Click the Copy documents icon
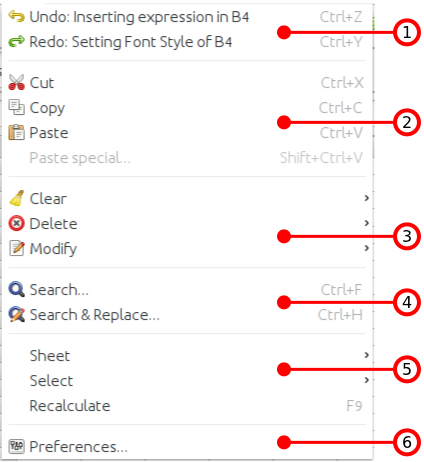Viewport: 424px width, 462px height. 16,107
